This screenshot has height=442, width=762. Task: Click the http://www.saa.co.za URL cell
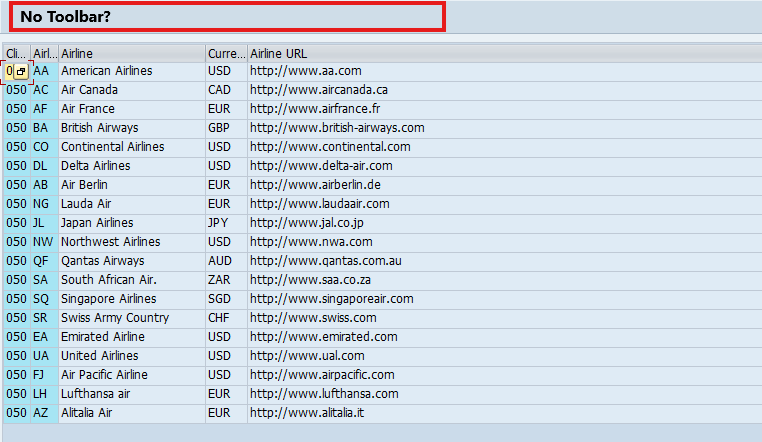tap(504, 280)
